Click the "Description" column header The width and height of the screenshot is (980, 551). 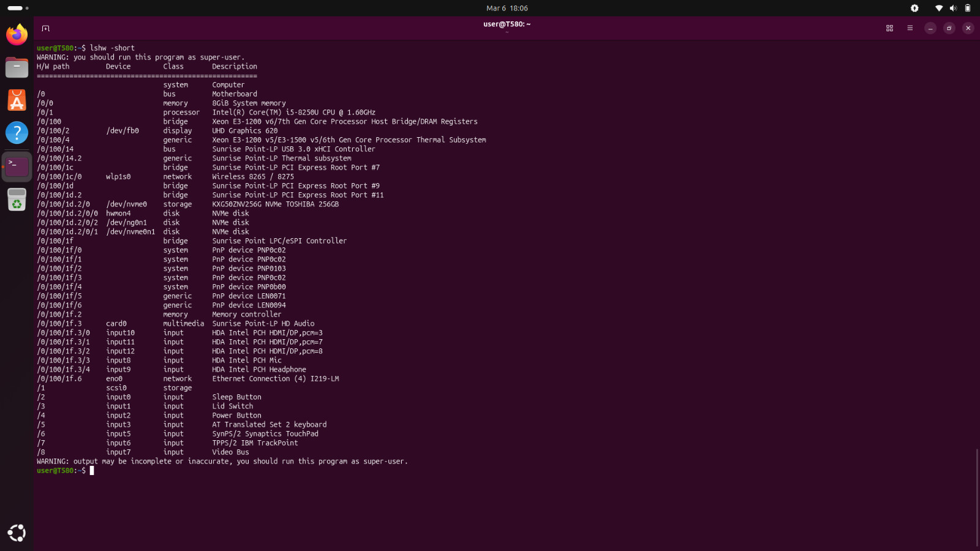coord(235,66)
